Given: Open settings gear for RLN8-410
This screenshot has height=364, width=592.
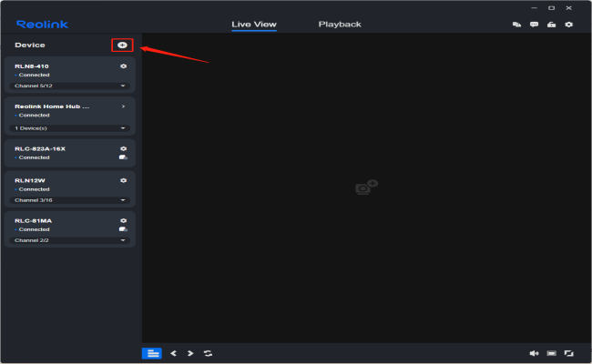Looking at the screenshot, I should point(123,66).
